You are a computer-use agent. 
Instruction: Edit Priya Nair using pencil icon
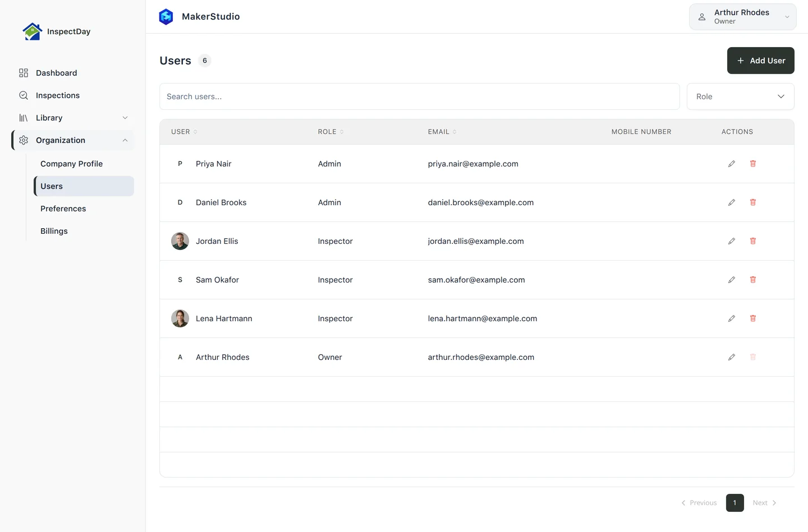pos(732,164)
